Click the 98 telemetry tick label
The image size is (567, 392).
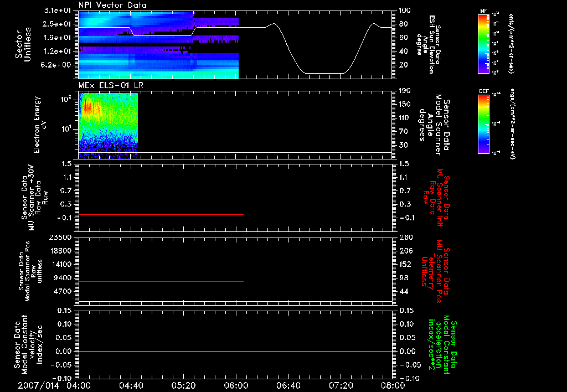404,278
